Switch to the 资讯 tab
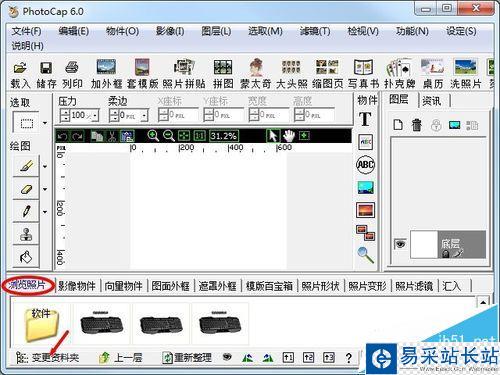Image resolution: width=500 pixels, height=375 pixels. click(432, 100)
